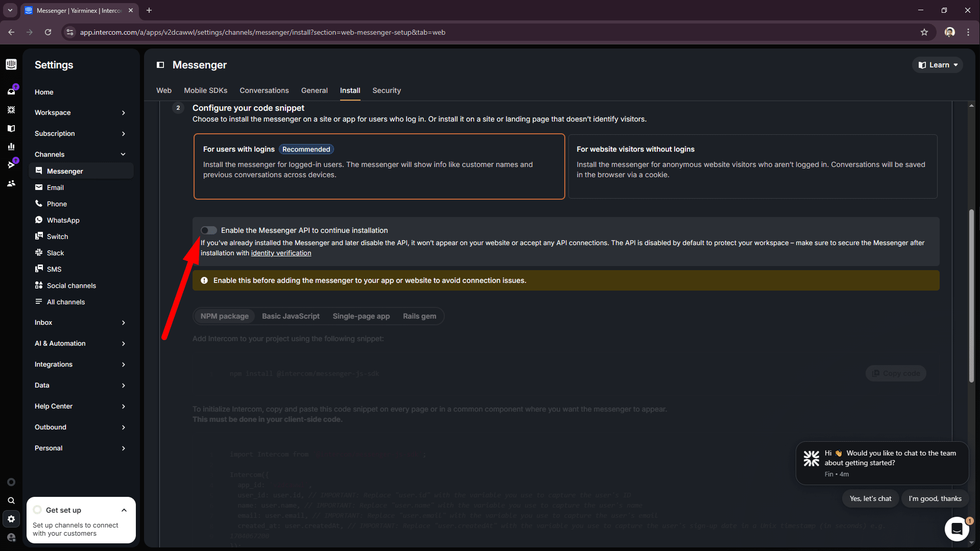
Task: Select Phone channel in sidebar
Action: click(81, 204)
